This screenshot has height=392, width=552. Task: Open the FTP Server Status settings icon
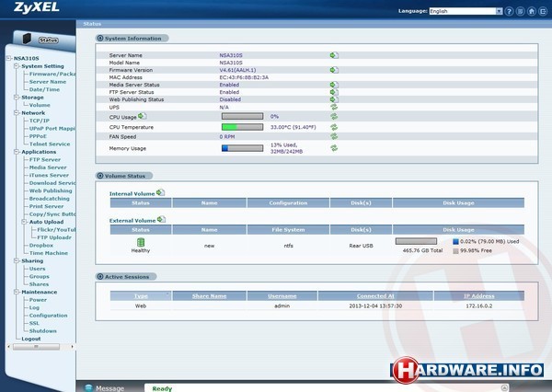334,92
